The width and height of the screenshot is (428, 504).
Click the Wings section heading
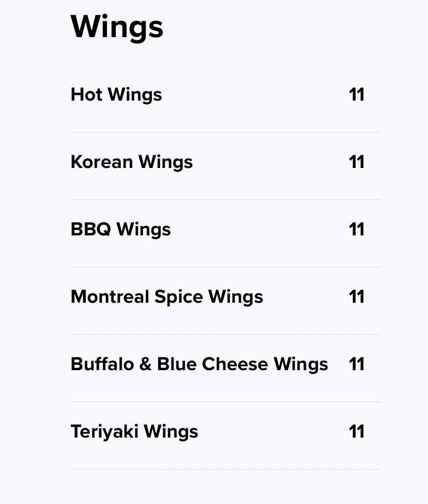coord(117,27)
